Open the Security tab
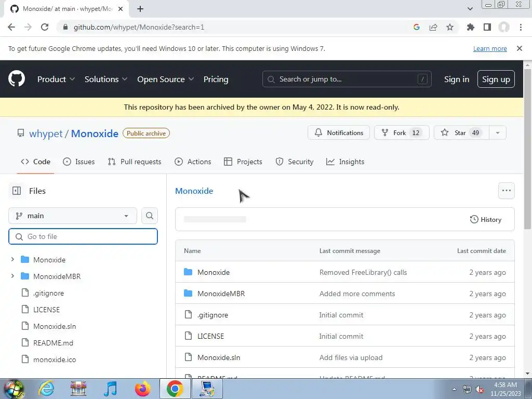The image size is (532, 399). (x=295, y=162)
